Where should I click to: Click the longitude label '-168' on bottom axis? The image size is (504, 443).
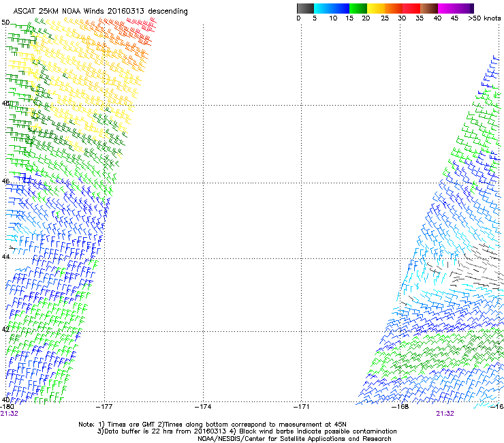(400, 407)
